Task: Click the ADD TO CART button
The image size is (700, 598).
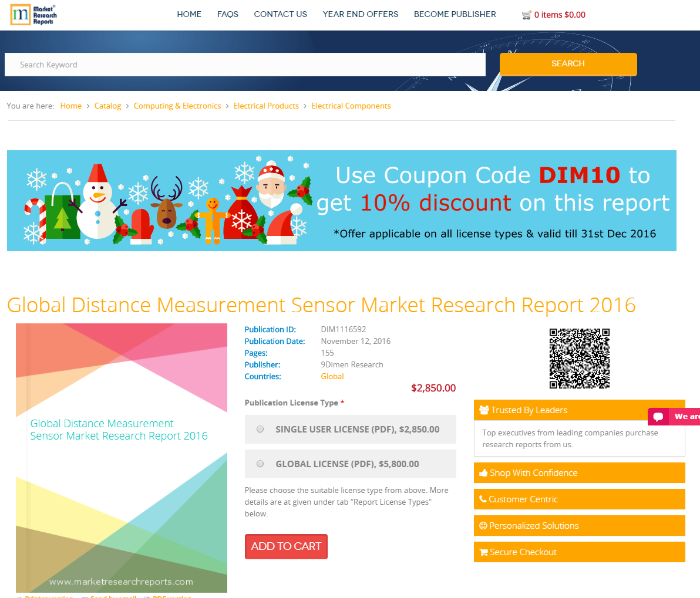Action: pos(286,546)
